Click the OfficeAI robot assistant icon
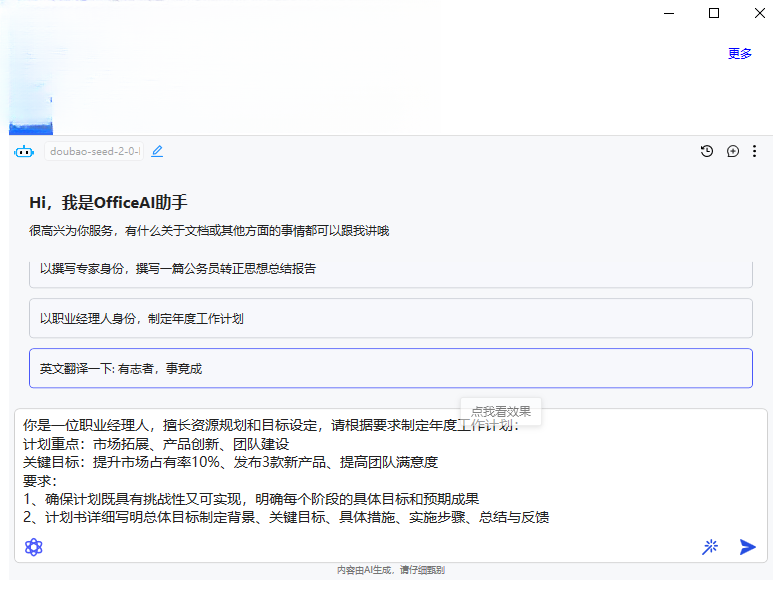 pyautogui.click(x=24, y=151)
